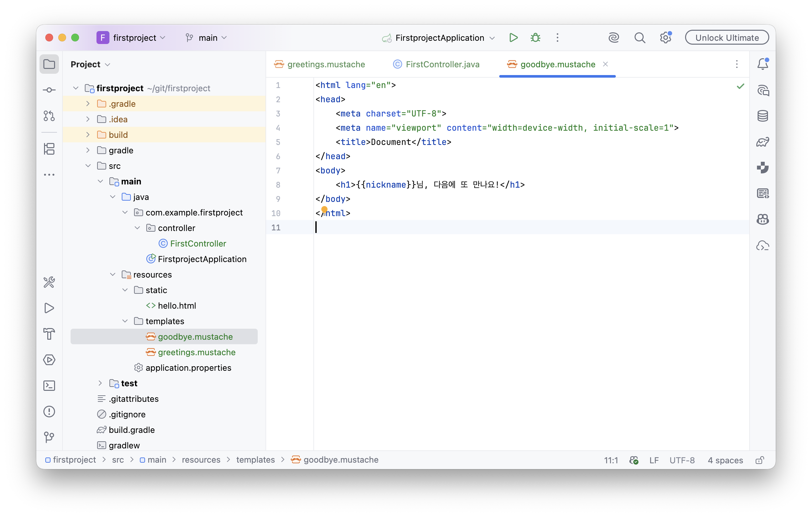
Task: Expand the build folder
Action: [88, 135]
